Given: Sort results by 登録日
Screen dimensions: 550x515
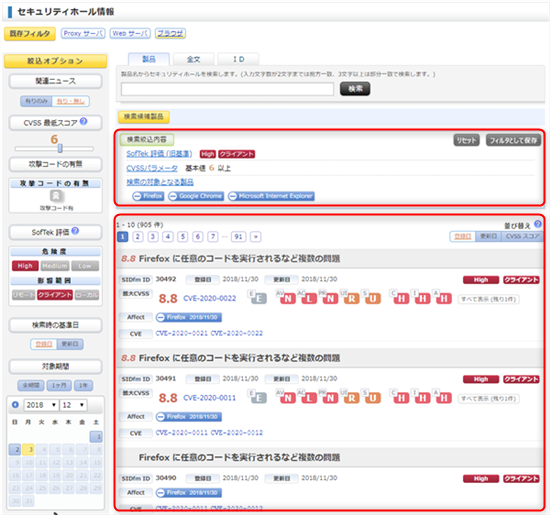Looking at the screenshot, I should click(462, 236).
